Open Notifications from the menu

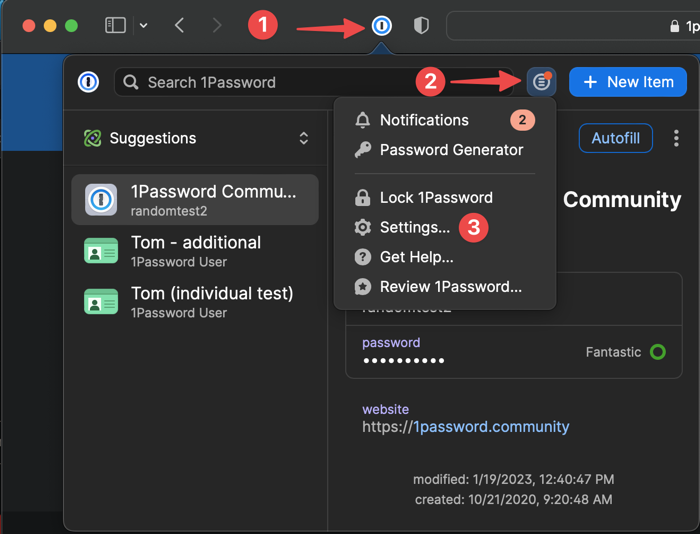click(424, 120)
